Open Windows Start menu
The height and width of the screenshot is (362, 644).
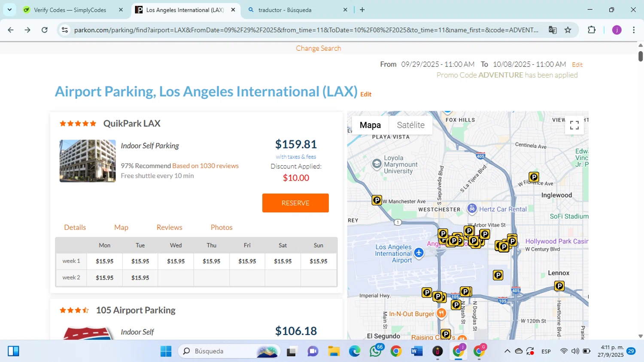pos(166,351)
